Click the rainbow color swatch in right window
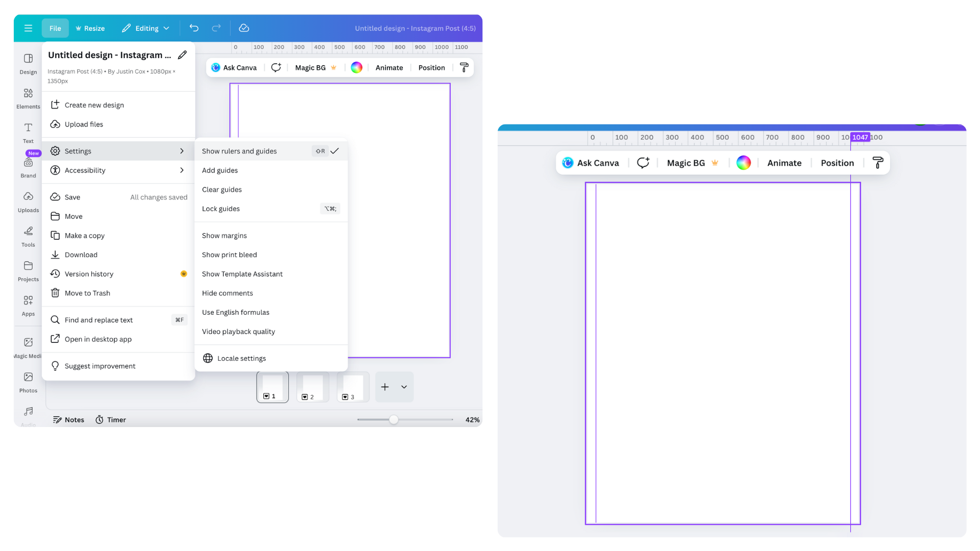Screen dimensions: 980x551 pos(744,163)
